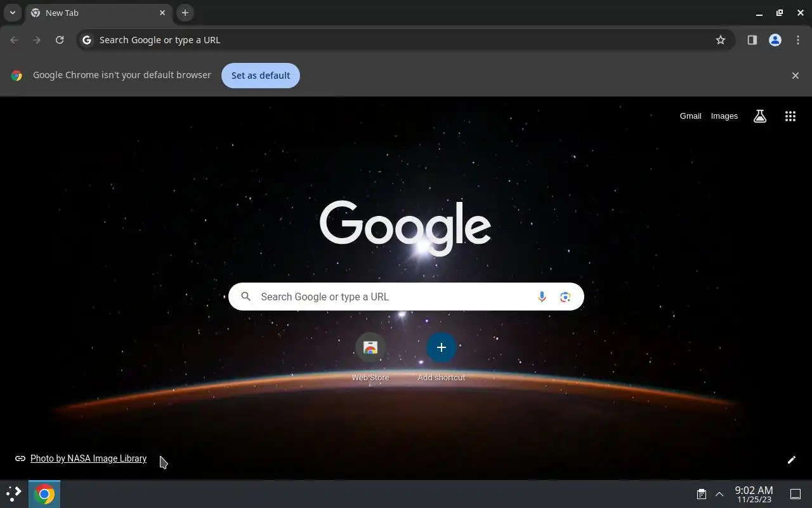The image size is (812, 508).
Task: Open the tab search dropdown arrow
Action: coord(13,13)
